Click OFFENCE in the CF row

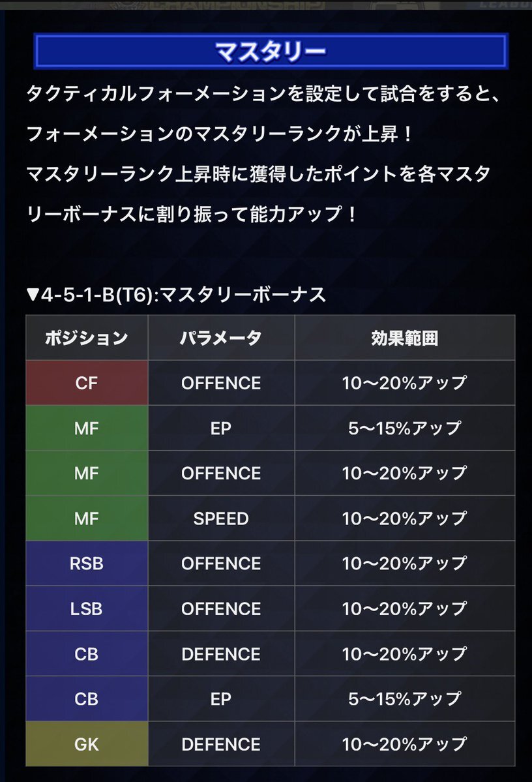221,383
